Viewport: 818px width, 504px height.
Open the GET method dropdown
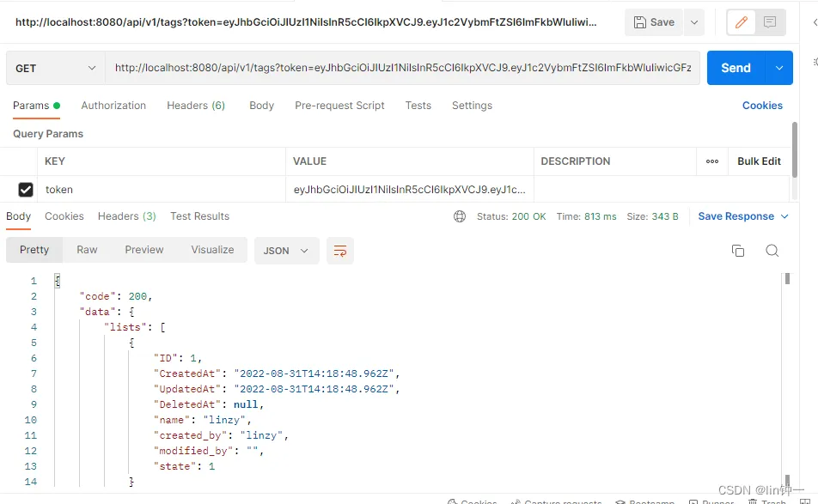click(x=55, y=68)
